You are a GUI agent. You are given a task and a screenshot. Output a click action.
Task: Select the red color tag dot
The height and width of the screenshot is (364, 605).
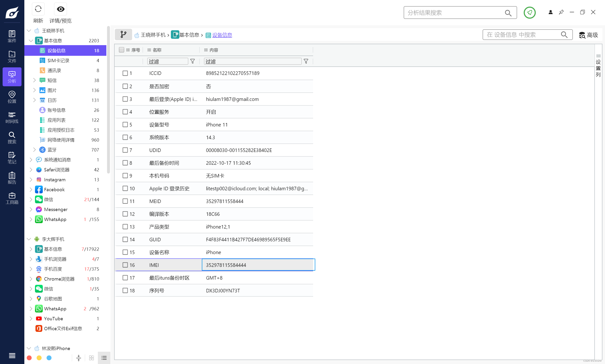(29, 358)
